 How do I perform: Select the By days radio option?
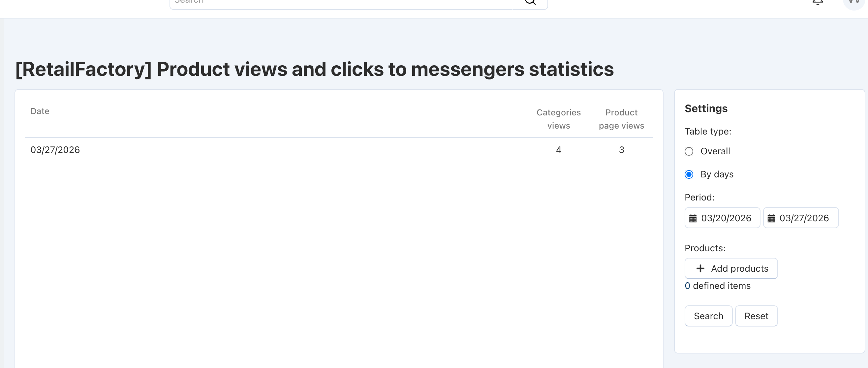pos(689,174)
